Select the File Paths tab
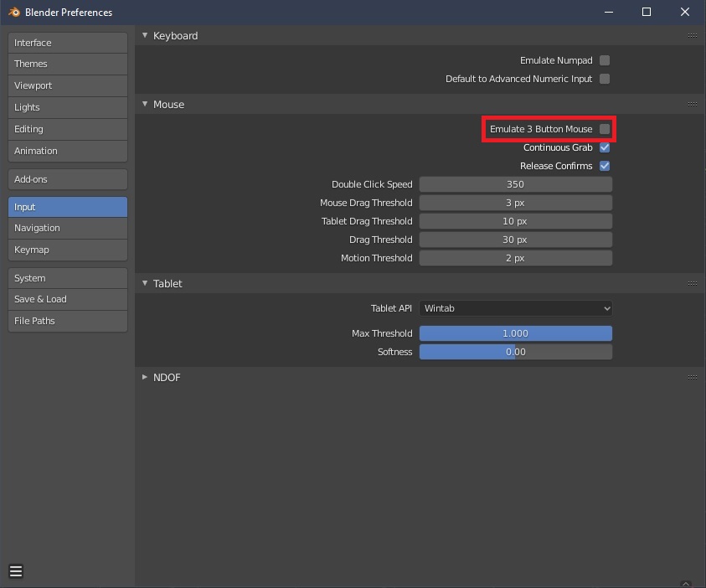 pyautogui.click(x=68, y=321)
